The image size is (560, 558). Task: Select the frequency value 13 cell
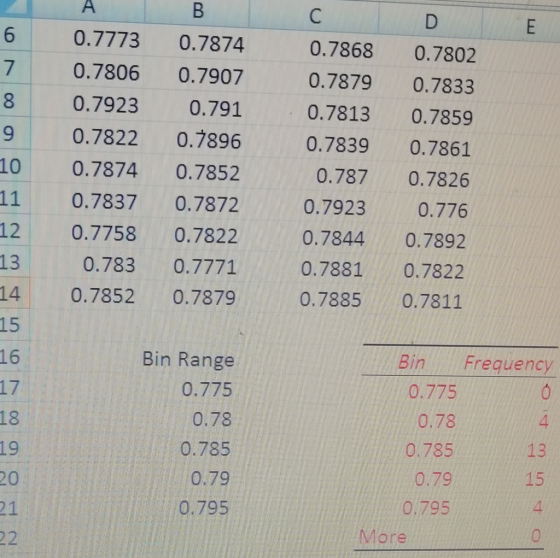[536, 450]
